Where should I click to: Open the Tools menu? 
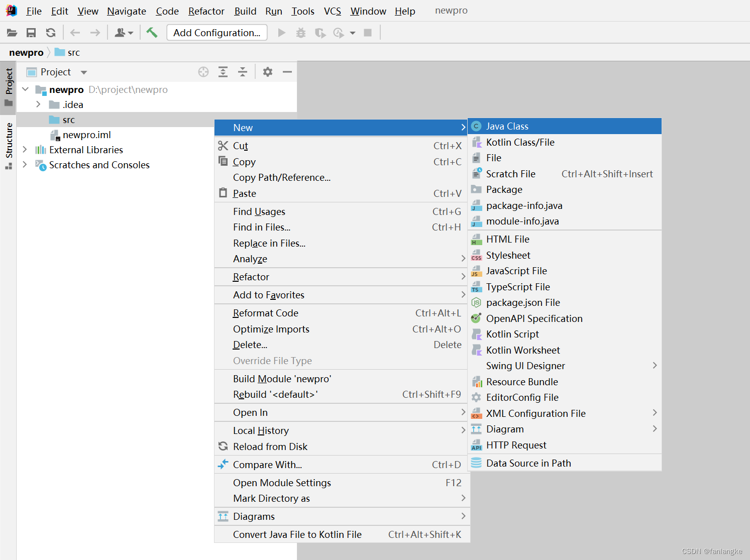point(303,11)
